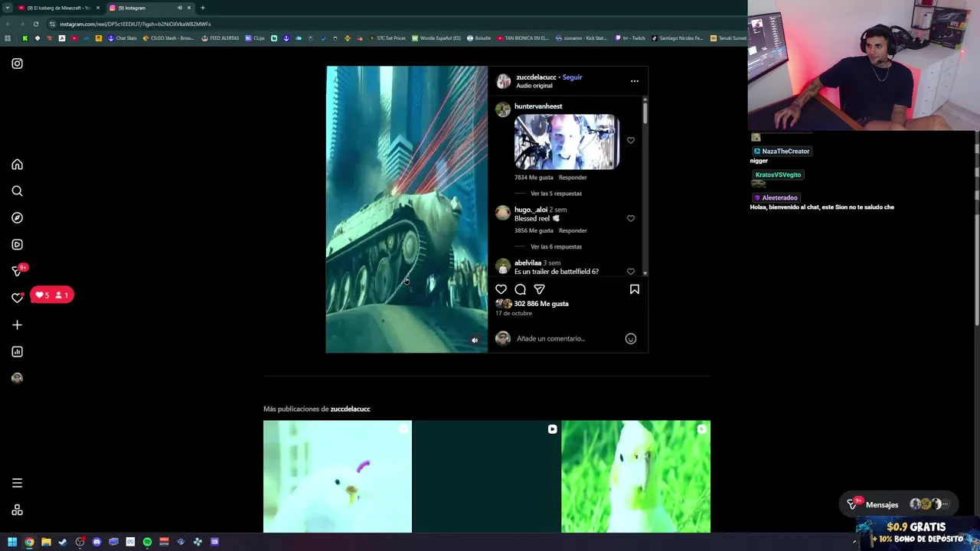Screen dimensions: 980x551
Task: Open 'trr - Twitch' bookmark
Action: click(x=630, y=38)
